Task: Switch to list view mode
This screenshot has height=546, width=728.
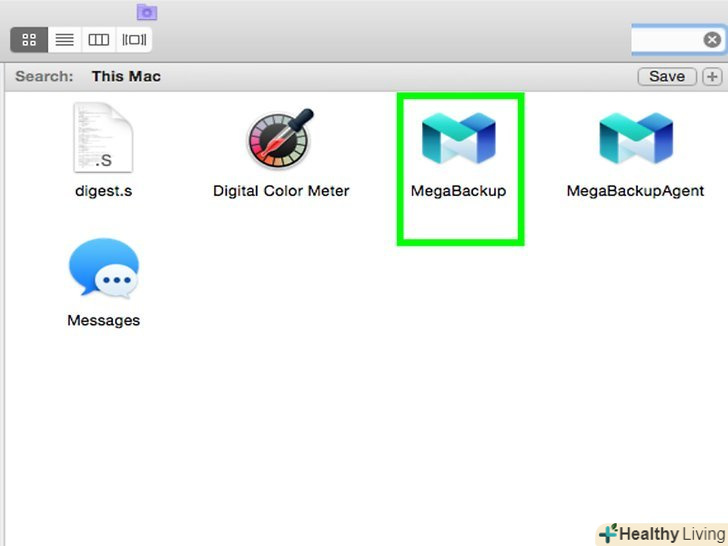Action: 65,39
